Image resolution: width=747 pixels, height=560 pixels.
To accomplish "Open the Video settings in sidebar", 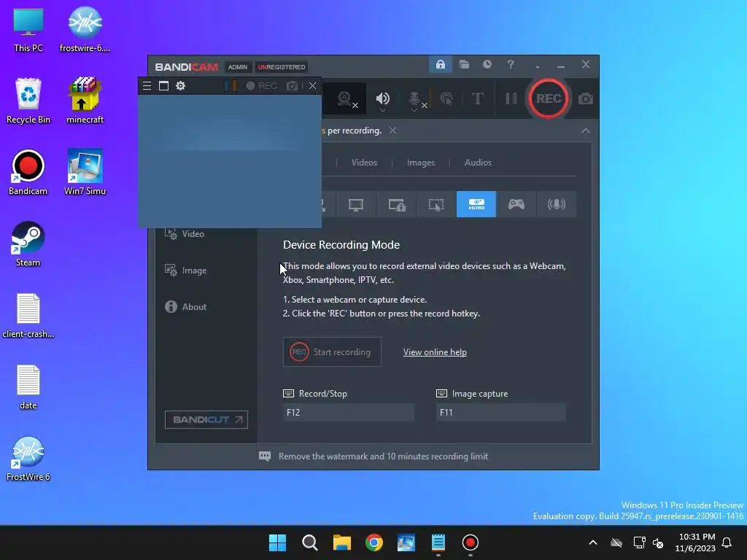I will coord(185,234).
